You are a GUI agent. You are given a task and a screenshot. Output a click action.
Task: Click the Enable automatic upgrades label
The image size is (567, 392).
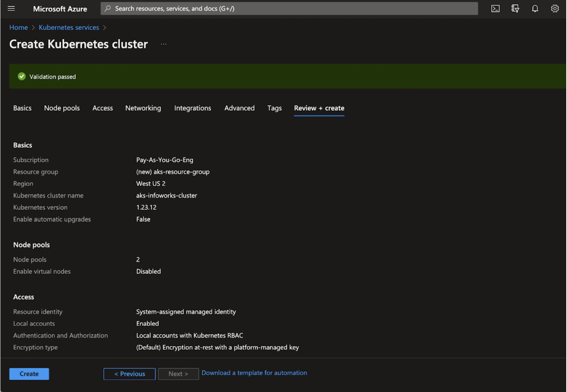[x=52, y=219]
